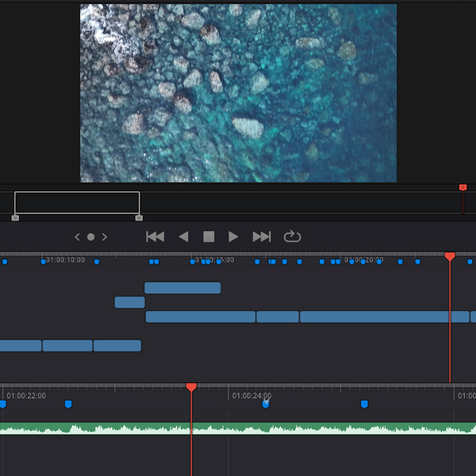Toggle loop playback
Viewport: 476px width, 476px height.
point(292,236)
